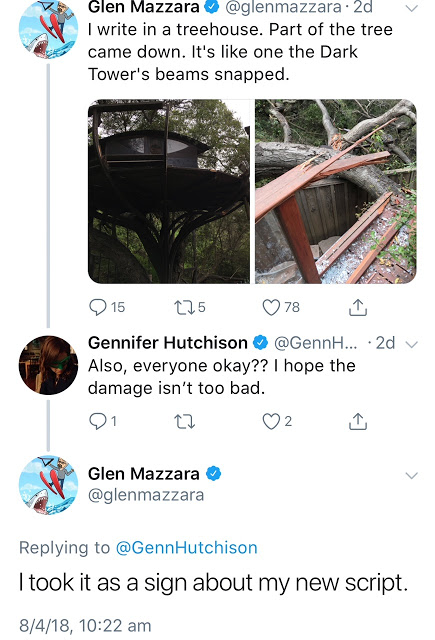Reply to Gennifer Hutchison's tweet

click(x=103, y=421)
